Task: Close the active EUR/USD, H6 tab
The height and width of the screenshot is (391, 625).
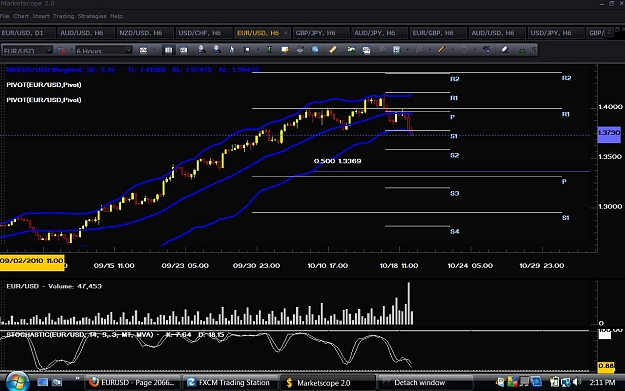Action: [x=285, y=33]
